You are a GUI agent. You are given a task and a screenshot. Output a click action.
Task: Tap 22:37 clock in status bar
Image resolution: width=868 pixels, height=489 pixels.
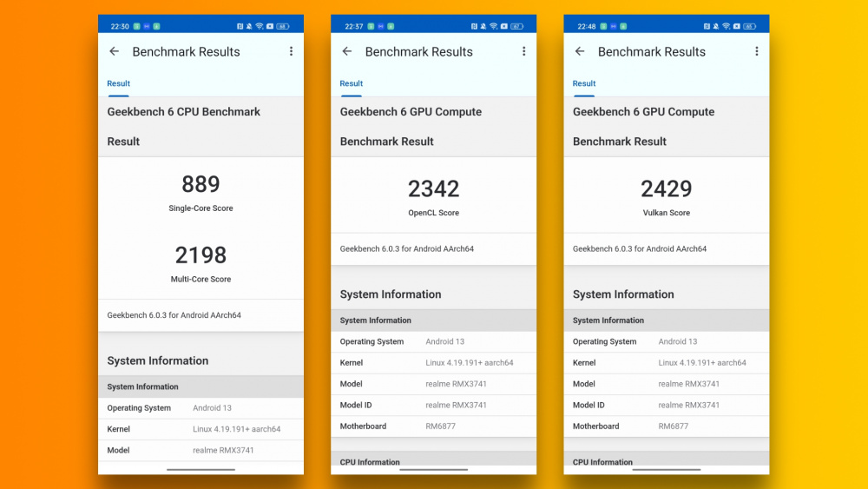click(354, 26)
